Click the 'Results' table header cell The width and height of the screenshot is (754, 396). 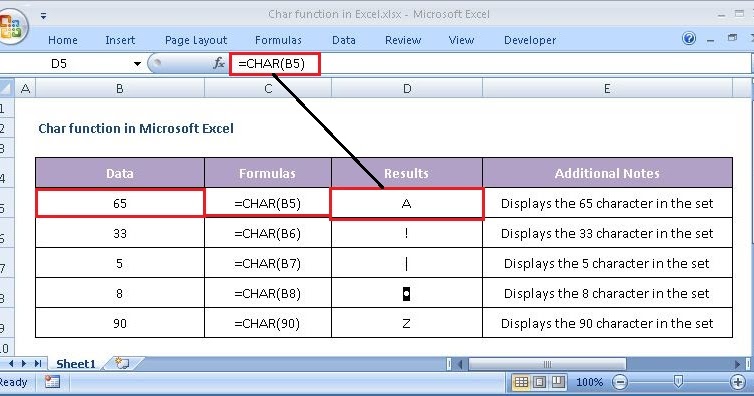407,173
